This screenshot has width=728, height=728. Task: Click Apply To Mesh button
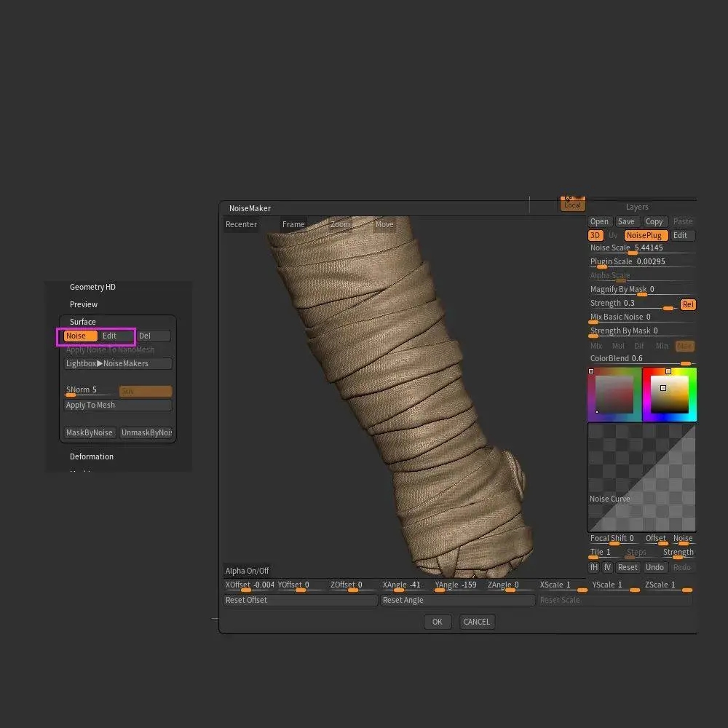pos(118,405)
